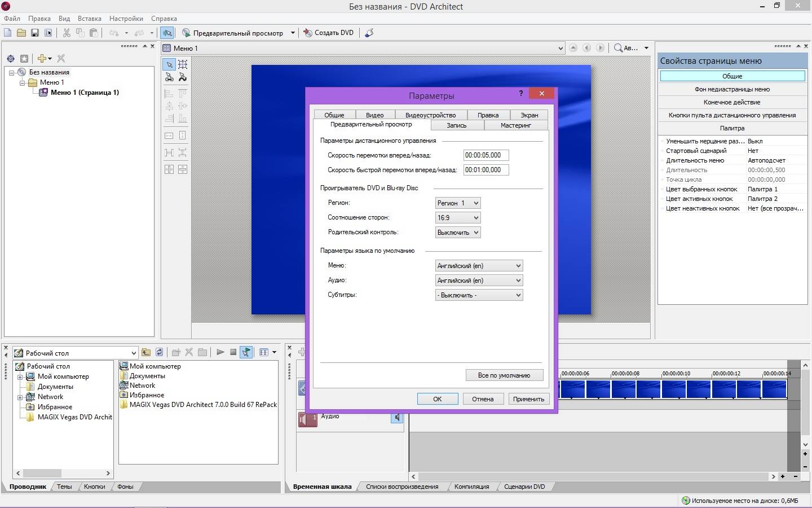Open the Вставка menu
Viewport: 812px width, 508px height.
90,18
